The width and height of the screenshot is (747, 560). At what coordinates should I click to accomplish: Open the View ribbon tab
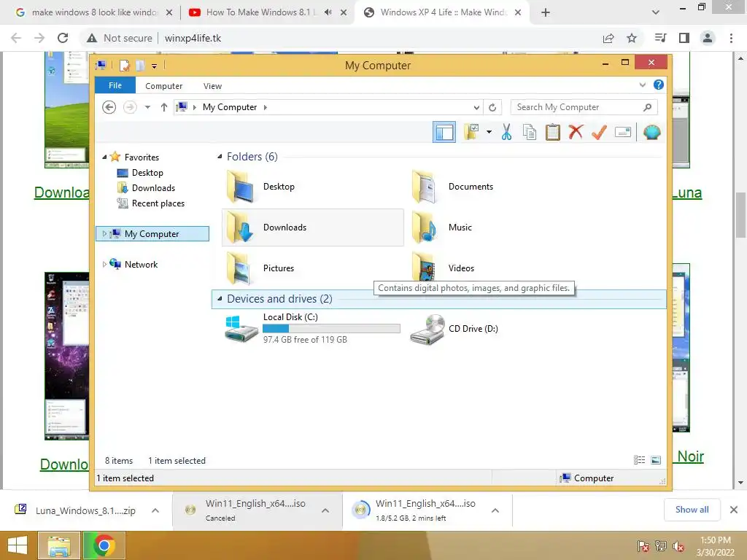click(x=212, y=86)
